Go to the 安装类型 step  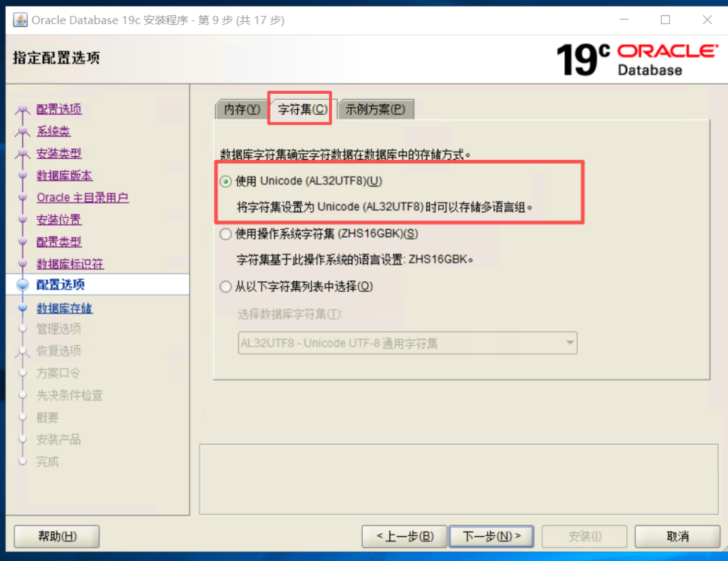[59, 153]
